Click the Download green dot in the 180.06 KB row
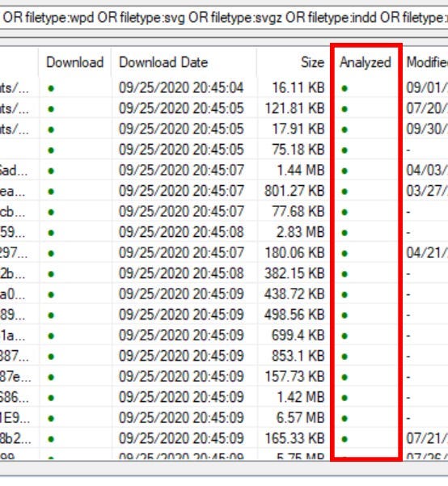Screen dimensions: 448x486 pos(51,254)
